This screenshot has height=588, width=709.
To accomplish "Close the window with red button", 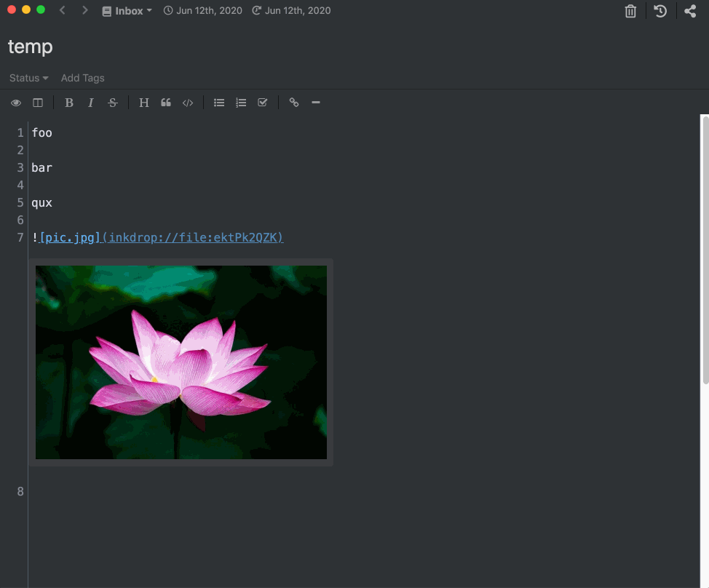I will tap(12, 9).
